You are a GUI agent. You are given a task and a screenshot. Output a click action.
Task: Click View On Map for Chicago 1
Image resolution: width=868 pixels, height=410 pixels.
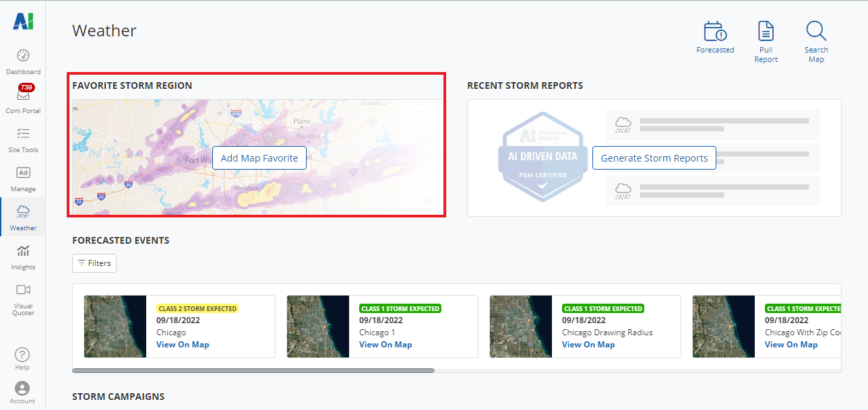pyautogui.click(x=385, y=345)
